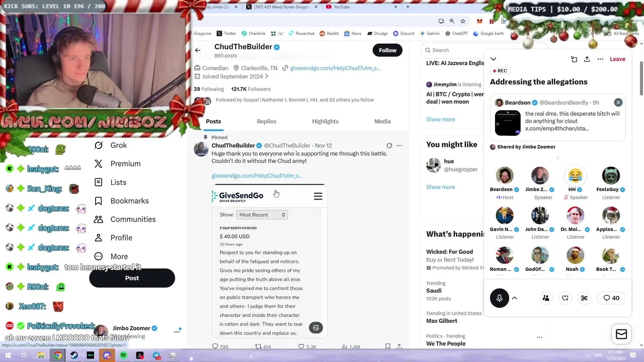Open HH speaker avatar in Space
The image size is (644, 362).
click(x=575, y=175)
